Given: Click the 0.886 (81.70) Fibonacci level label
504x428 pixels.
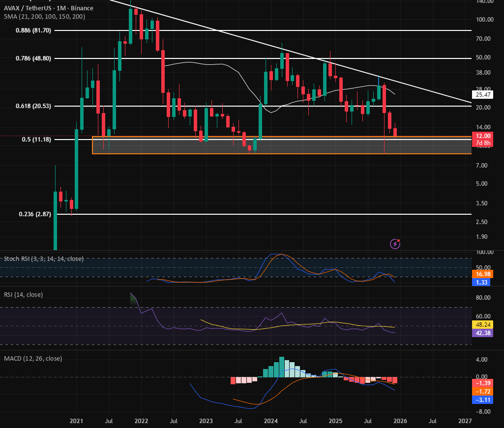Looking at the screenshot, I should [x=33, y=30].
